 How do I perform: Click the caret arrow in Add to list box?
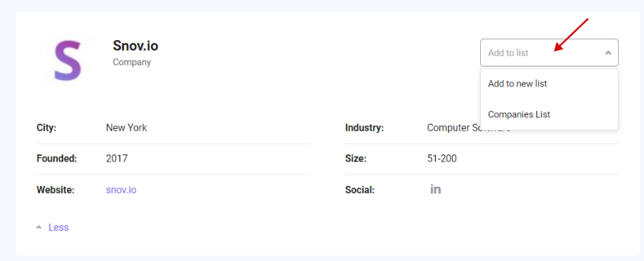608,53
